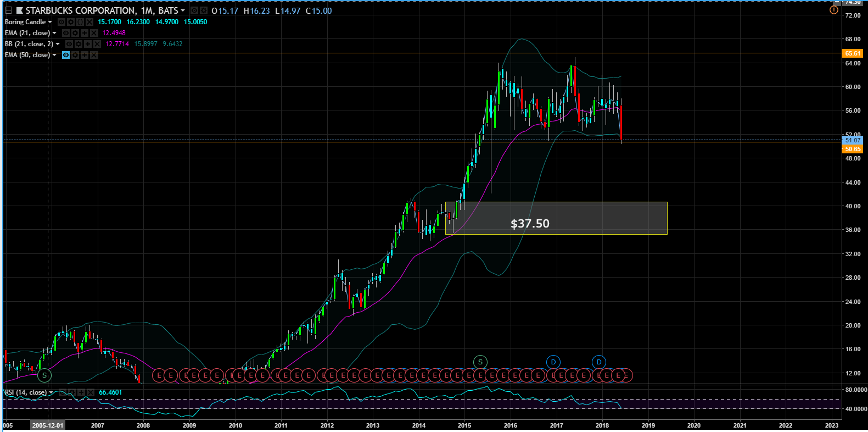The image size is (868, 432).
Task: Expand the EMA (50, close) menu arrow
Action: 54,55
